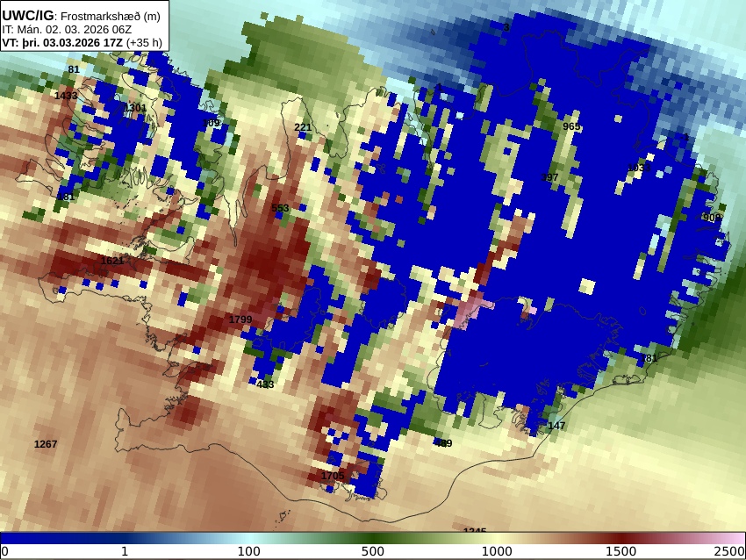
Task: Select the map label 489
Action: coord(443,443)
